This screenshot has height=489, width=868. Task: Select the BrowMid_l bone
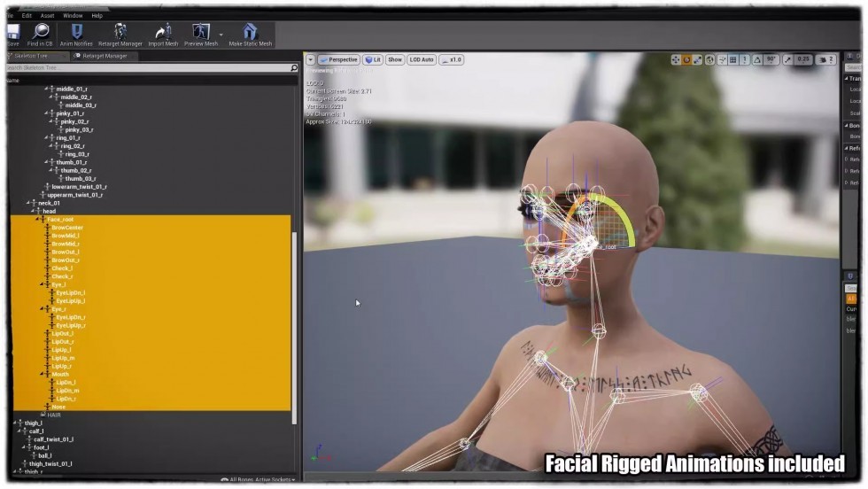[x=66, y=236]
